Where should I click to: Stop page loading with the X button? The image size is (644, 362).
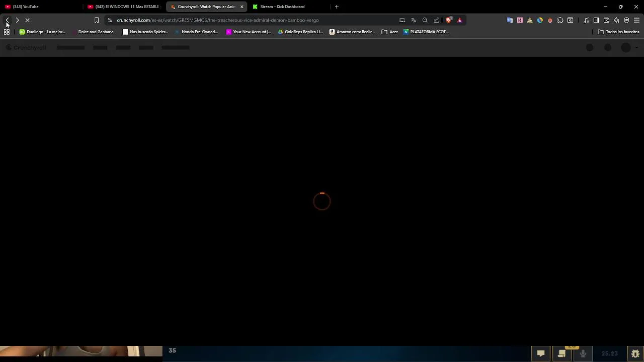tap(28, 20)
